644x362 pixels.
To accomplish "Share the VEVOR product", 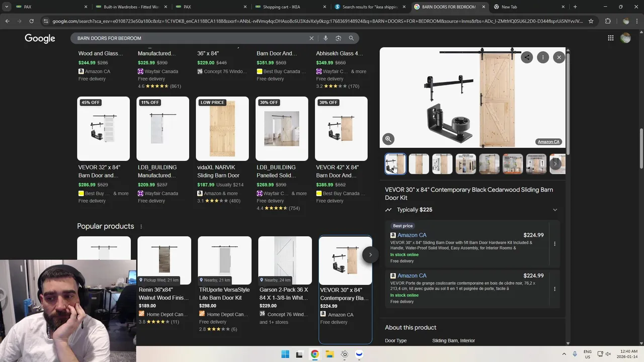I will tap(527, 57).
